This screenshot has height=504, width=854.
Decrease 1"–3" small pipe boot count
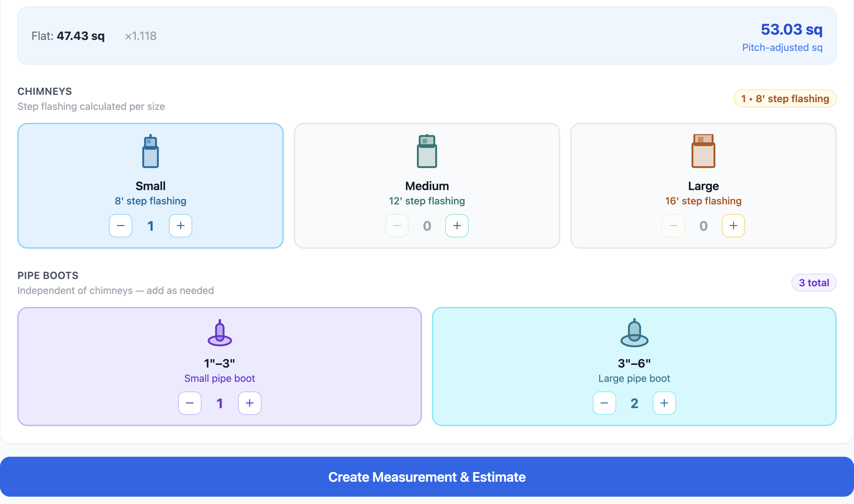pyautogui.click(x=190, y=403)
